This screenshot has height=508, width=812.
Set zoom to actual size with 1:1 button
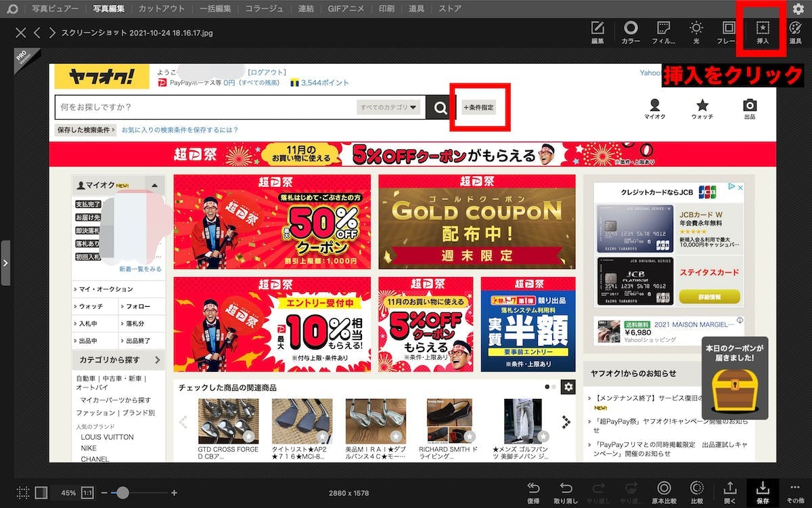click(88, 492)
